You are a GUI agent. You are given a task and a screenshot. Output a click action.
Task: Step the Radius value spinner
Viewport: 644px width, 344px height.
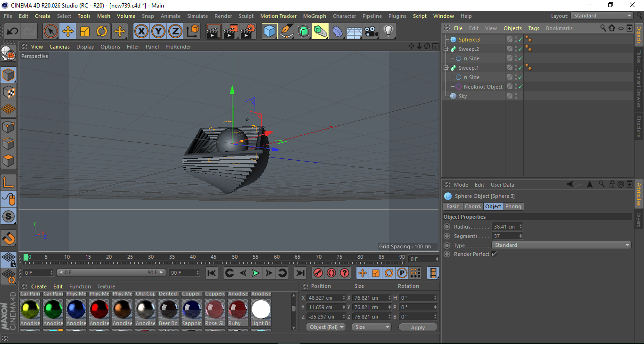pyautogui.click(x=520, y=227)
